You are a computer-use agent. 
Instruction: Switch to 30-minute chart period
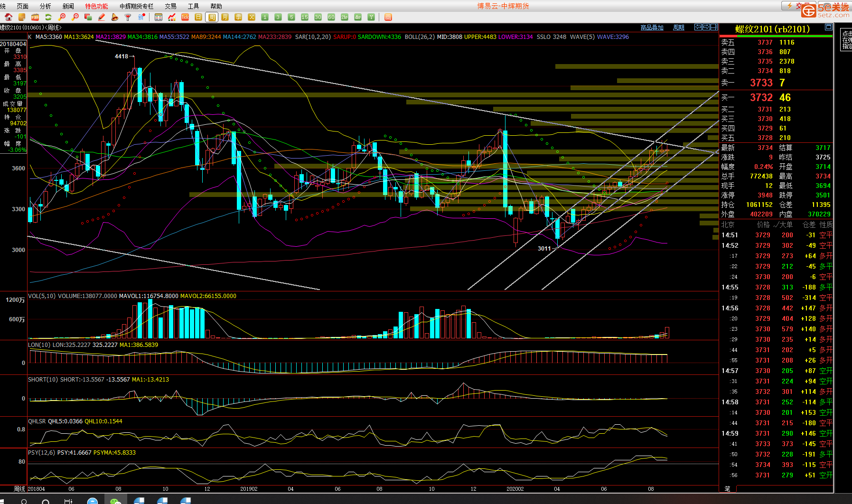[318, 17]
